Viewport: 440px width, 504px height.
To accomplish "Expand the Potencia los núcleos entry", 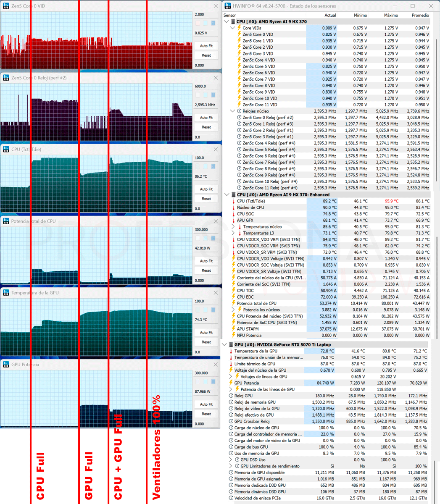I will (x=233, y=310).
